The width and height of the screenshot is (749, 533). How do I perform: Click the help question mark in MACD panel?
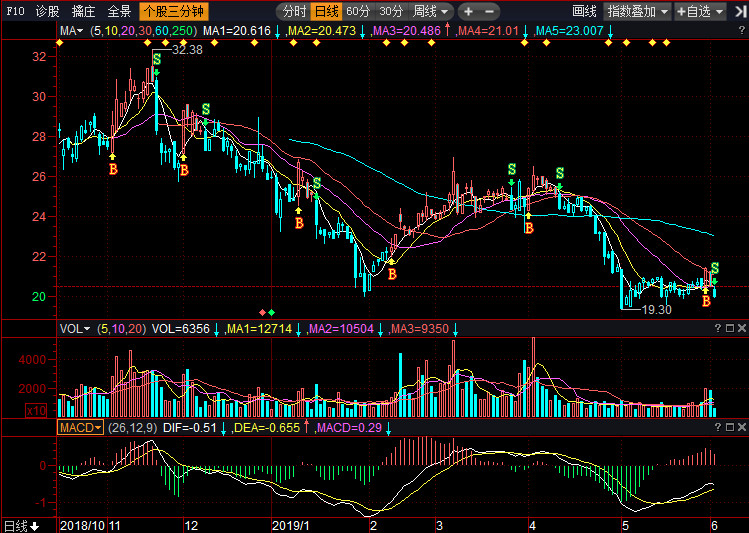point(717,427)
